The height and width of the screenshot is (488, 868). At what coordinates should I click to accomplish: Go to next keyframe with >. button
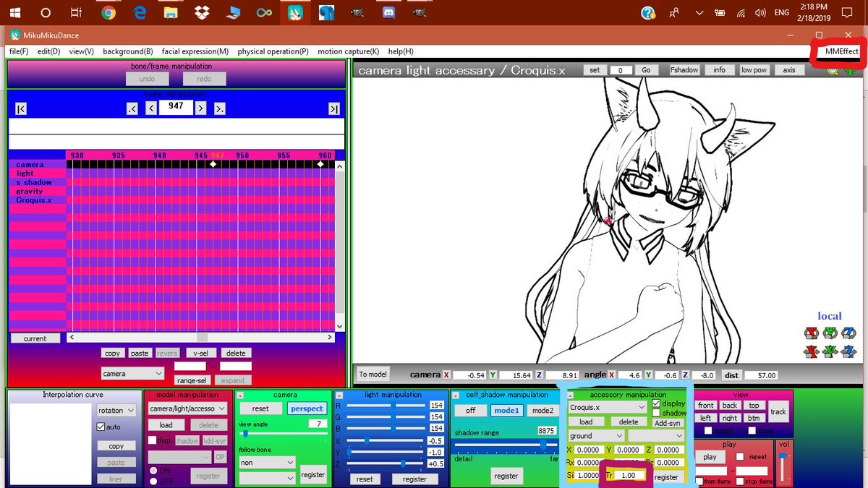[219, 108]
